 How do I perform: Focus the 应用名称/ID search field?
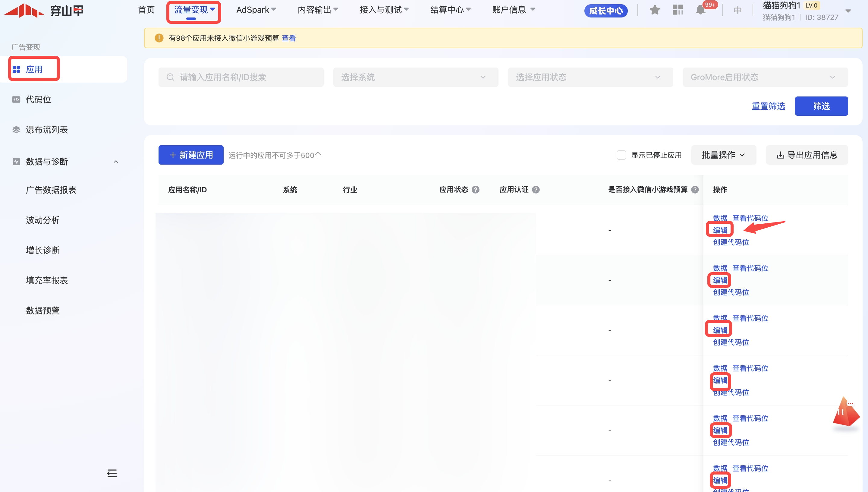241,77
